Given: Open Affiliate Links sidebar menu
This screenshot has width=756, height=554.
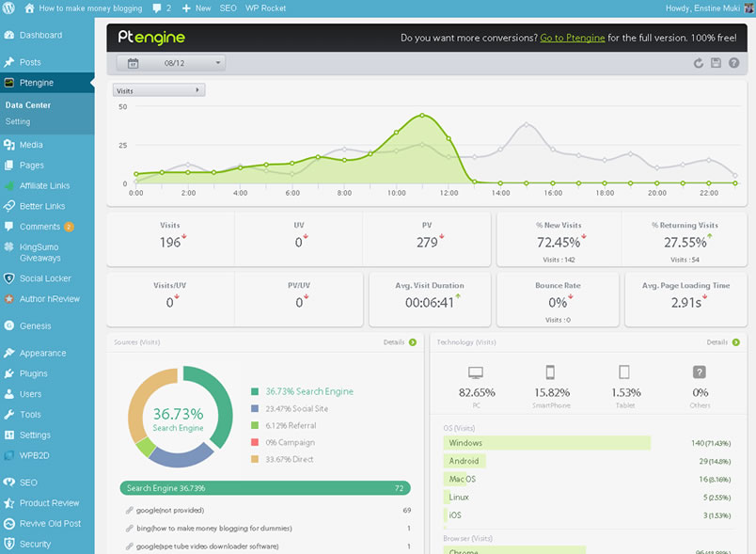Looking at the screenshot, I should point(47,185).
